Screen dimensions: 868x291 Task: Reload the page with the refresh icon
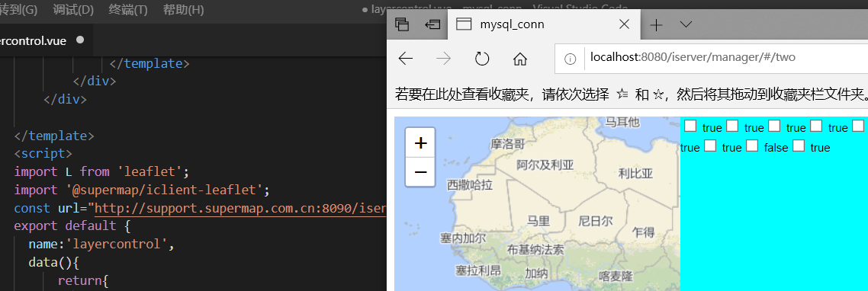tap(482, 59)
